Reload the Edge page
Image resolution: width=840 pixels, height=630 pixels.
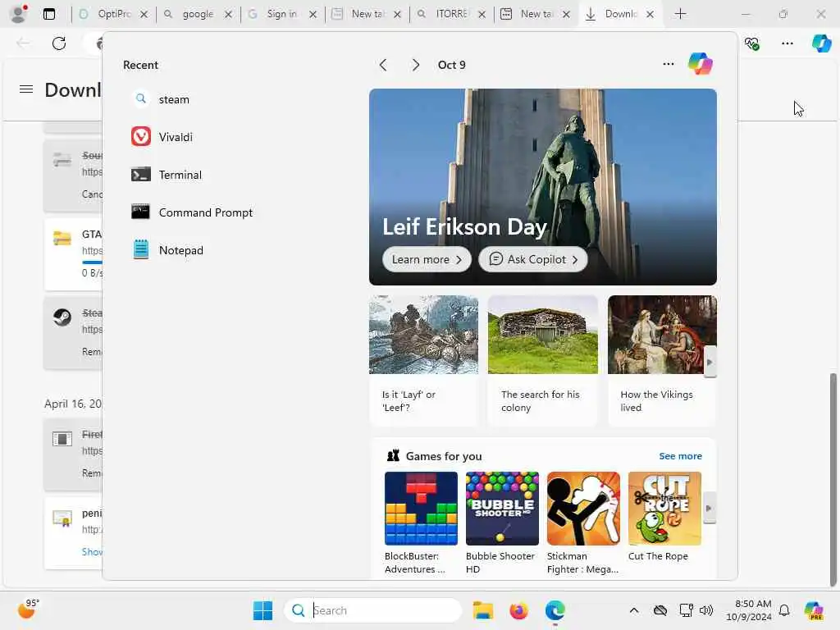59,43
